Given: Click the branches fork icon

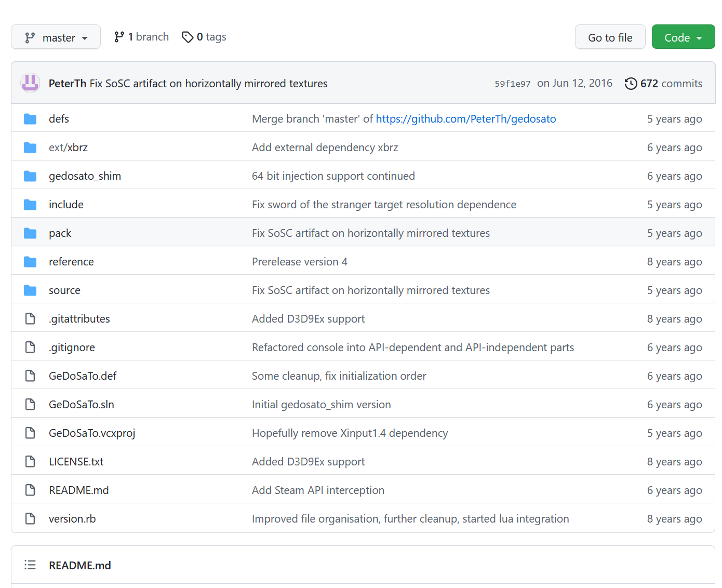Looking at the screenshot, I should [x=119, y=37].
